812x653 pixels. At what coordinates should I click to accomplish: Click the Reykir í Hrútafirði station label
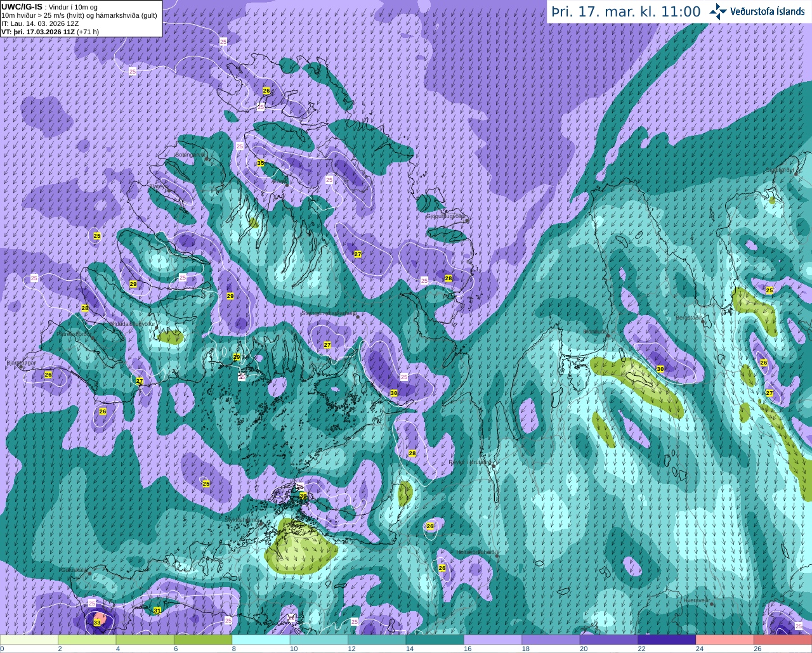point(471,462)
